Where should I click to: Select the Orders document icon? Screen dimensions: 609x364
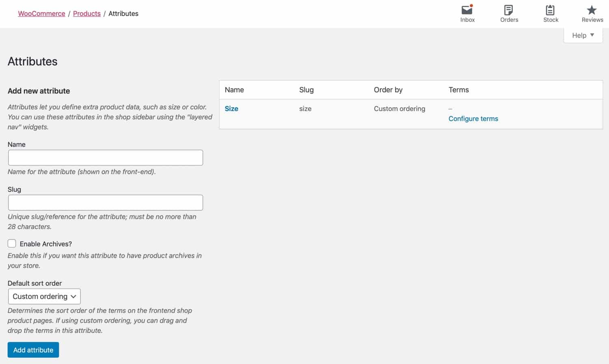[x=509, y=9]
